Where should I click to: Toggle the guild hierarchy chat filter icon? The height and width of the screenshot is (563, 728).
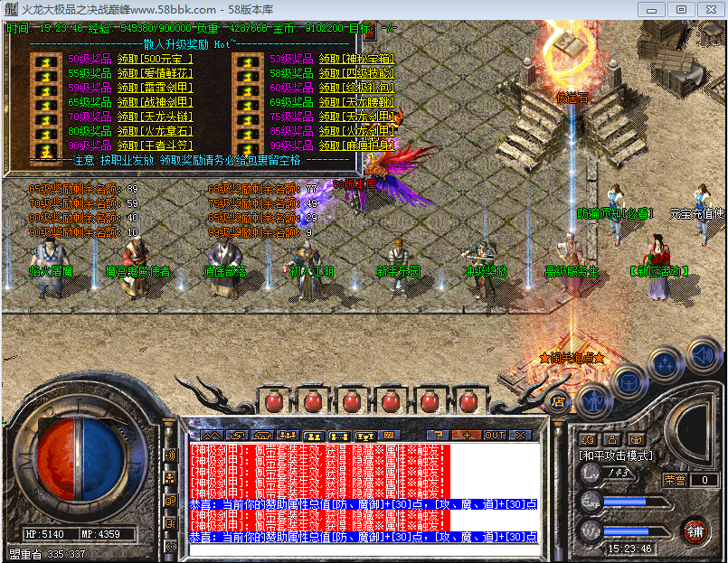tap(170, 478)
